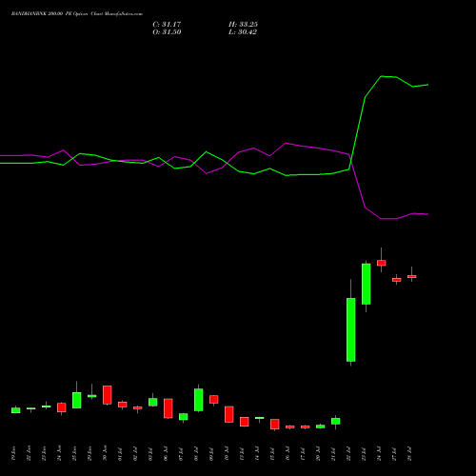Select the first green candle for 19 Jun
Viewport: 476px width, 476px height.
(16, 410)
